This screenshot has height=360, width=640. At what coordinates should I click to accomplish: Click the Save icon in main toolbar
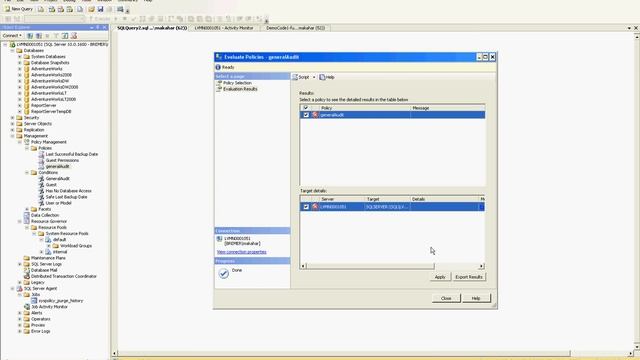tap(100, 9)
